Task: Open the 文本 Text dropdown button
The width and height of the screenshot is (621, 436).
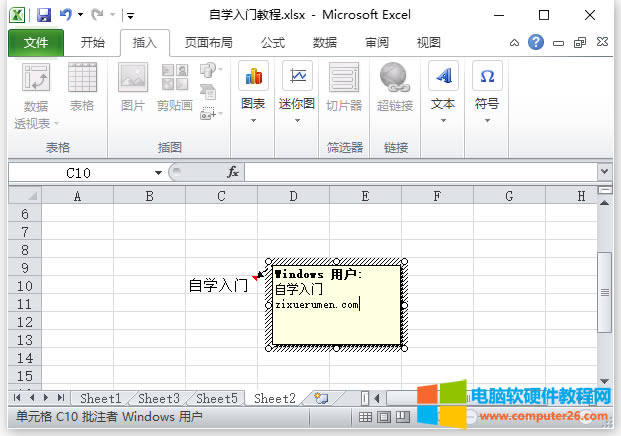Action: [443, 92]
